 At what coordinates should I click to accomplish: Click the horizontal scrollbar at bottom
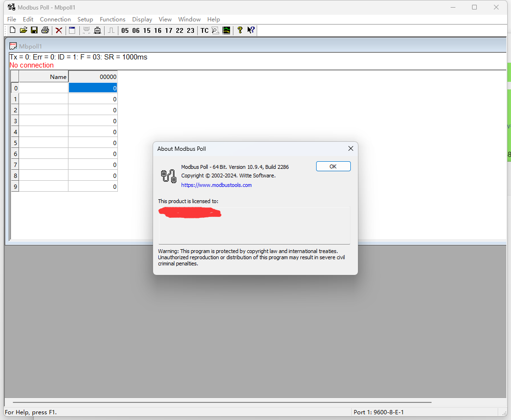222,402
